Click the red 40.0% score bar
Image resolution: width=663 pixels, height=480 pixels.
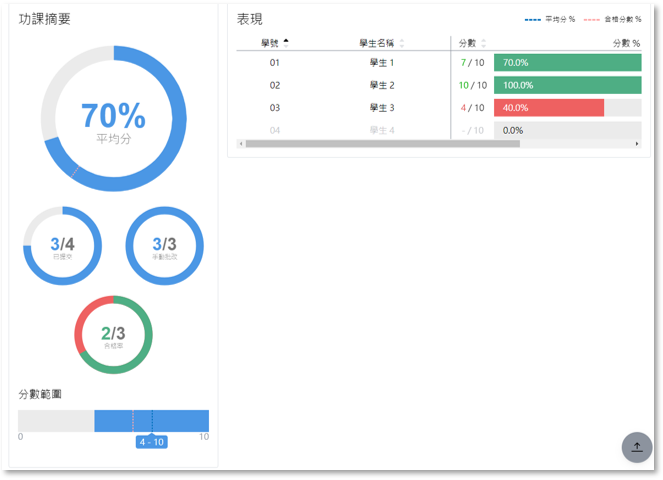(x=548, y=108)
